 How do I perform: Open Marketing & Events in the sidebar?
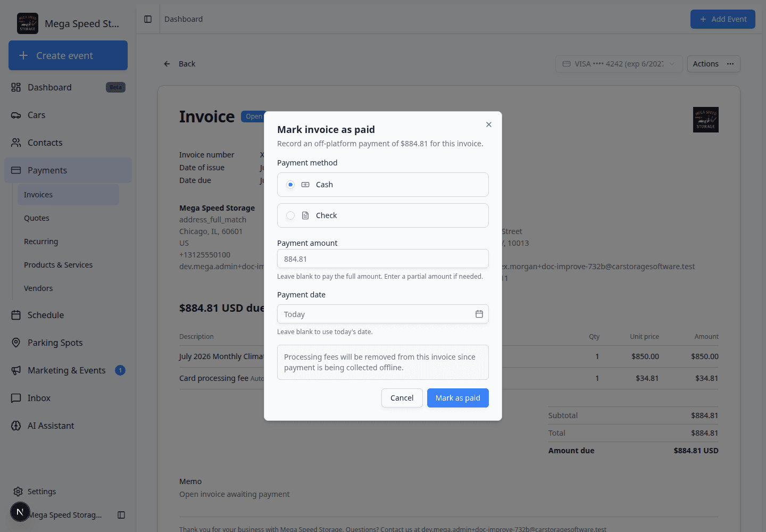(68, 370)
